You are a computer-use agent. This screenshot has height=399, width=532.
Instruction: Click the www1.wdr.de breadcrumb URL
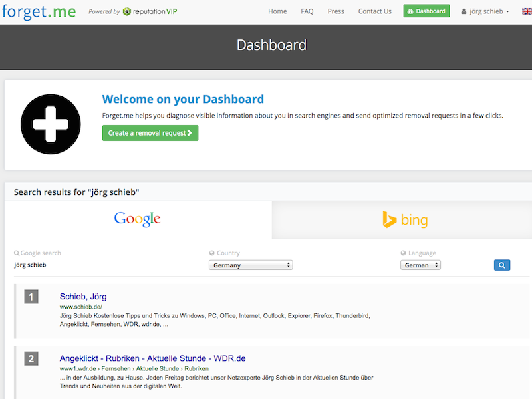point(134,369)
